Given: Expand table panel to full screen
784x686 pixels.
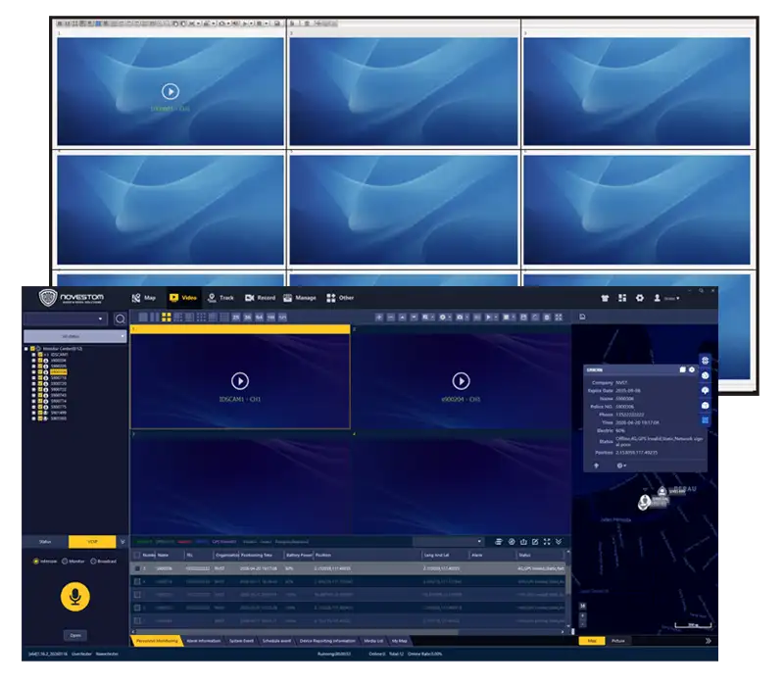Looking at the screenshot, I should tap(547, 542).
